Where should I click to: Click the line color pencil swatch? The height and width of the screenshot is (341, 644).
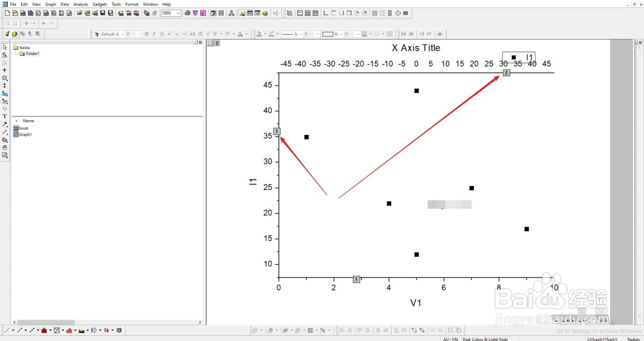click(272, 34)
